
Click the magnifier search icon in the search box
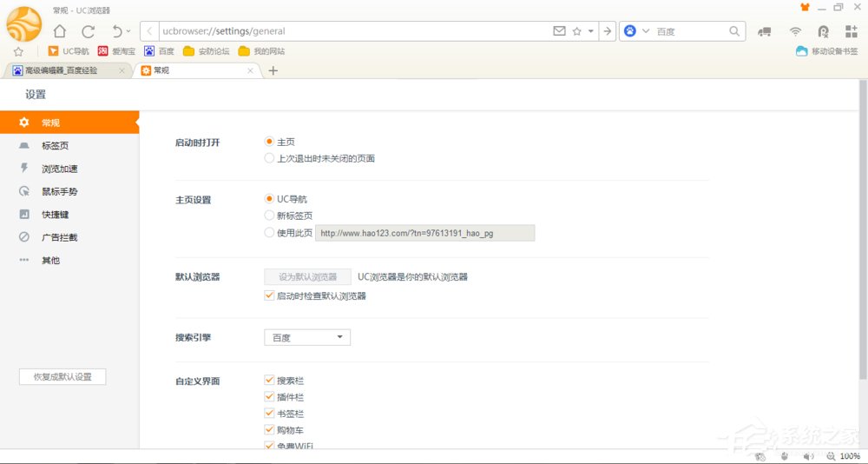pyautogui.click(x=733, y=31)
